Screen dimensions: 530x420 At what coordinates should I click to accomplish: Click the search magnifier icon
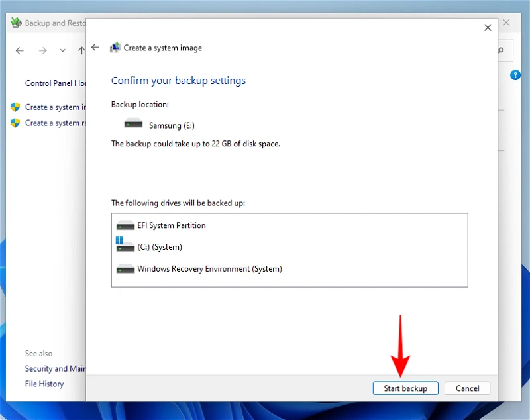tap(500, 50)
